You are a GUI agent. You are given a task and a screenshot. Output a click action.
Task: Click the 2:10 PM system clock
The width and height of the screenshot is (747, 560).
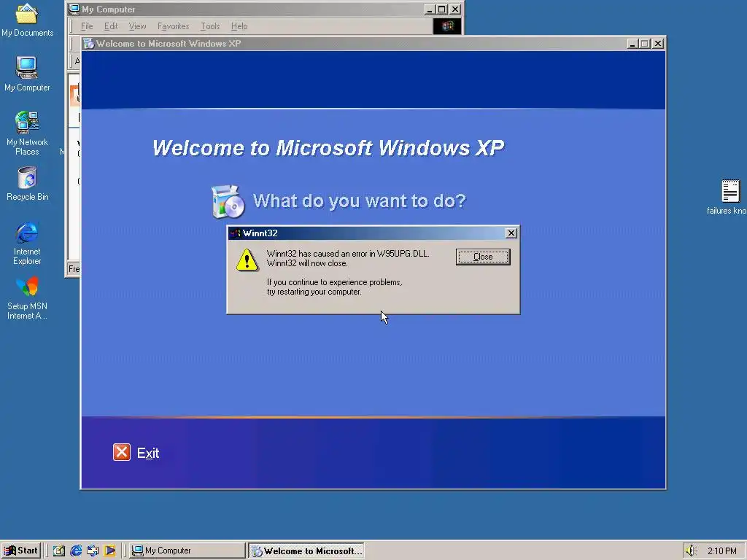click(721, 551)
